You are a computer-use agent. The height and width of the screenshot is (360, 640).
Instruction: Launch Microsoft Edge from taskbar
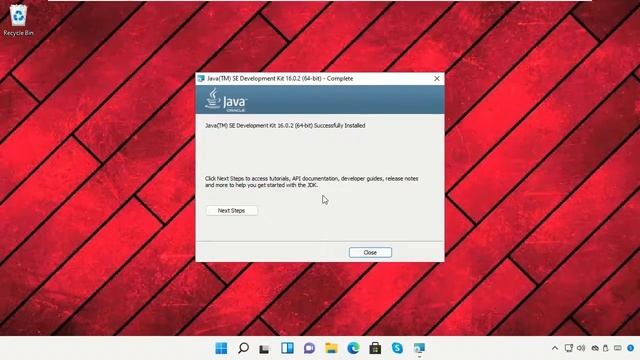[353, 348]
